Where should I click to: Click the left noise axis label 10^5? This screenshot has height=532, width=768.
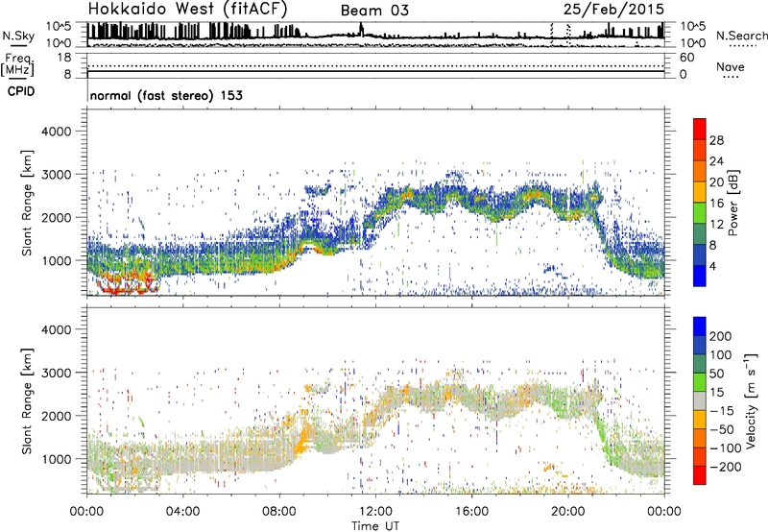click(59, 26)
